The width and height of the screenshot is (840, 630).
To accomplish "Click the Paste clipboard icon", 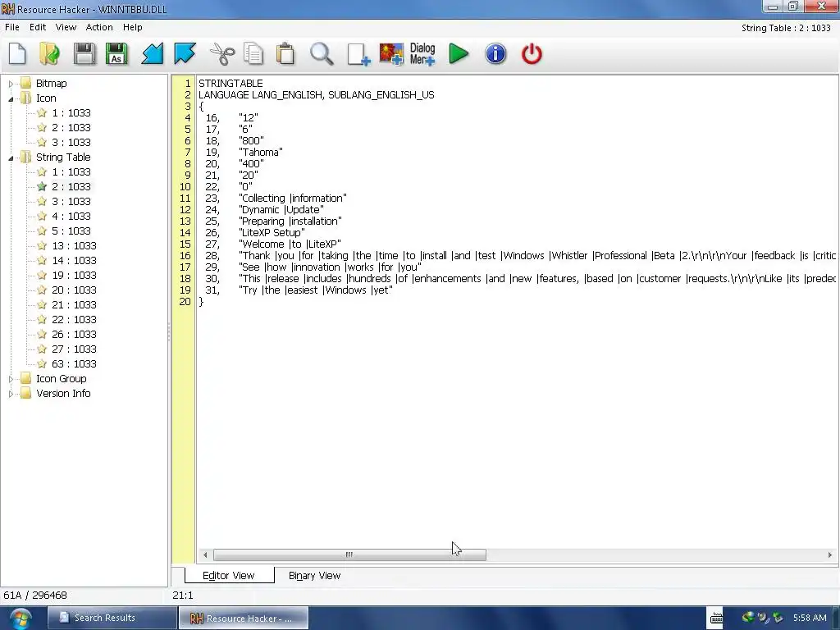I will click(285, 54).
